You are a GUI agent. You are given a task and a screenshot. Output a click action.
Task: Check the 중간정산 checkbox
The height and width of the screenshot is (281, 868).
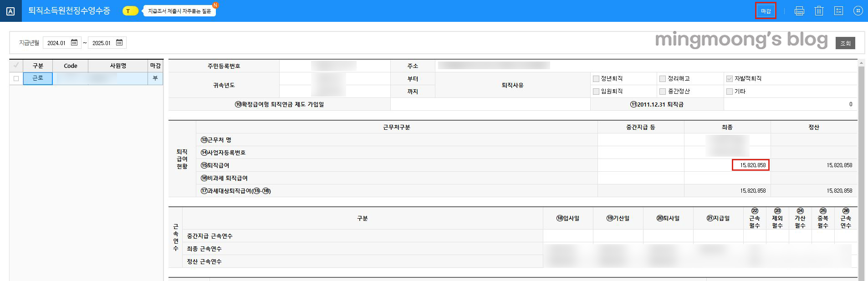click(663, 92)
